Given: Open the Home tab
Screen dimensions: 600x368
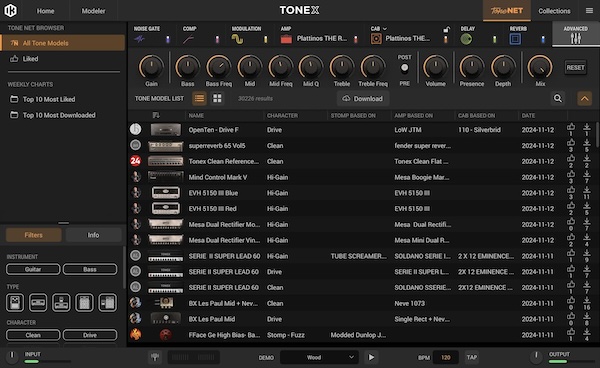Looking at the screenshot, I should coord(45,11).
